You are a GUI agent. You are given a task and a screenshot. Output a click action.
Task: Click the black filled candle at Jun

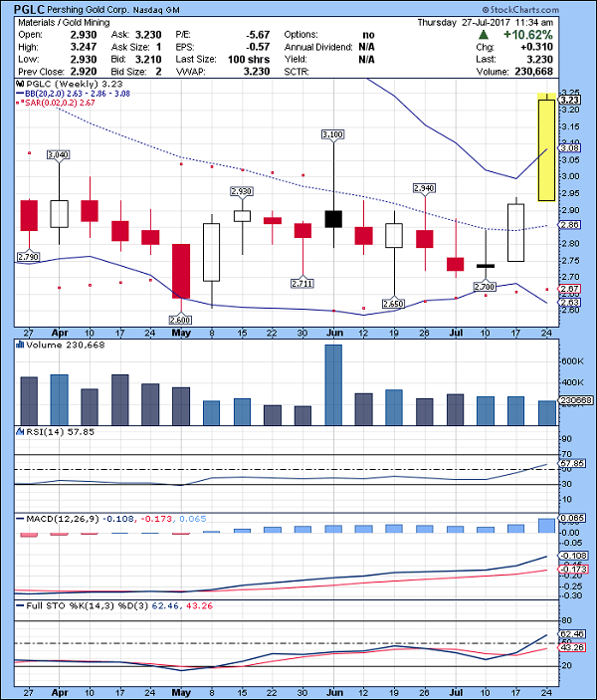coord(333,219)
